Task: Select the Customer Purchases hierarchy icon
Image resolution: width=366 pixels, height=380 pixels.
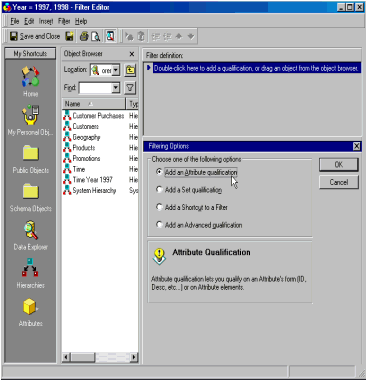Action: (x=67, y=116)
